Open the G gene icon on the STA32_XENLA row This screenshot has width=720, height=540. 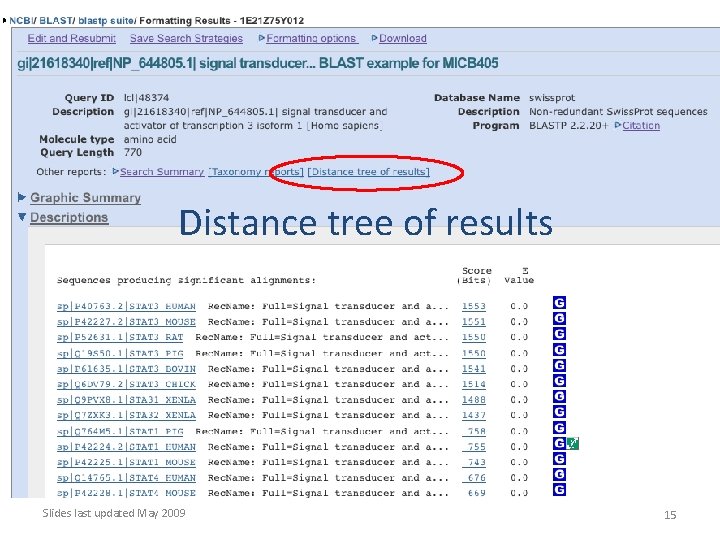point(559,412)
